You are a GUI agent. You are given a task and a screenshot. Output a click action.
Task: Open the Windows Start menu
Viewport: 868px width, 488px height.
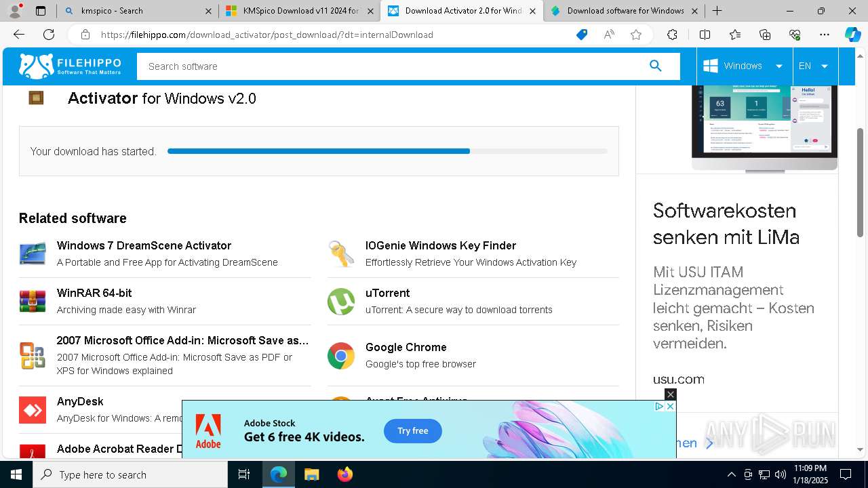(16, 474)
